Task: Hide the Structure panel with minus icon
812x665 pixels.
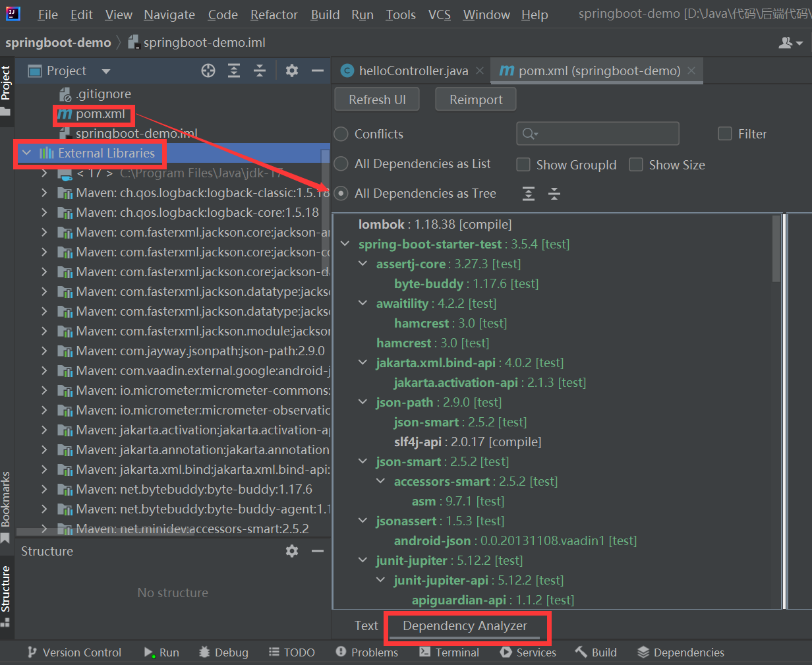Action: pos(318,551)
